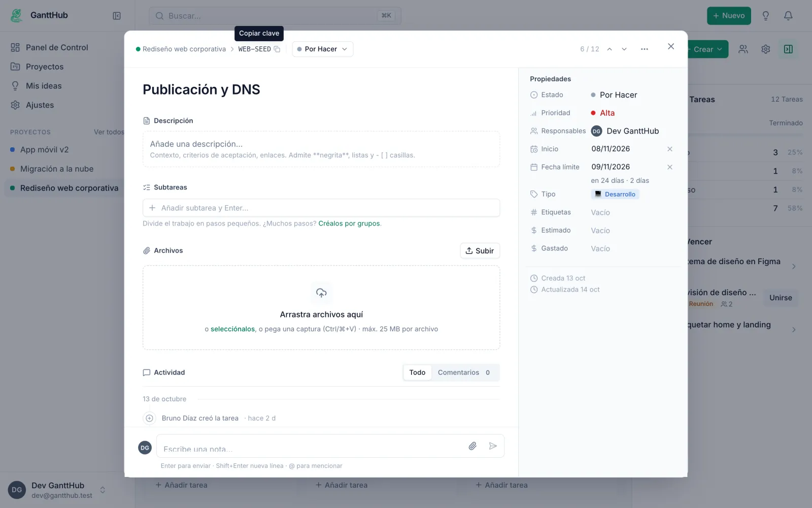
Task: Open the three-dot more options menu
Action: (x=645, y=49)
